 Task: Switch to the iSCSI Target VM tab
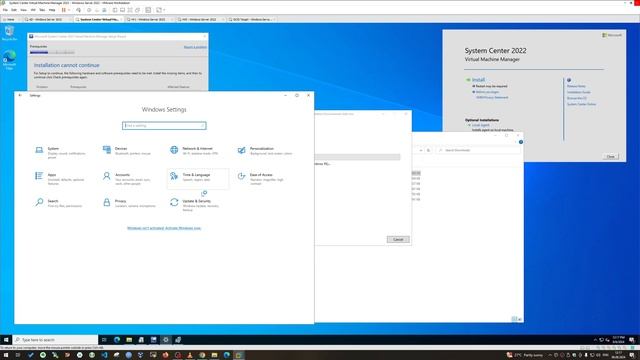[251, 19]
